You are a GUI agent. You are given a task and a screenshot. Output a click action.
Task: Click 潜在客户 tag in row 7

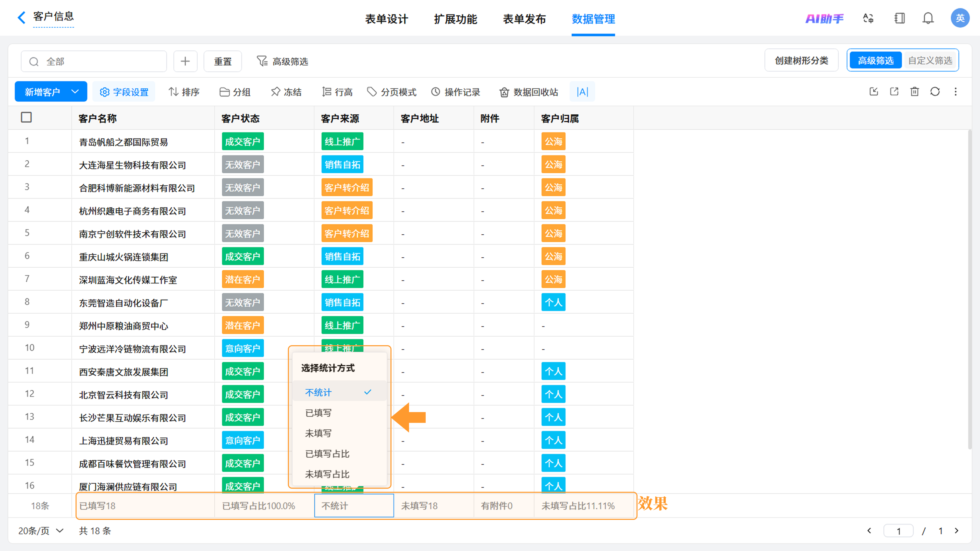[x=243, y=280]
